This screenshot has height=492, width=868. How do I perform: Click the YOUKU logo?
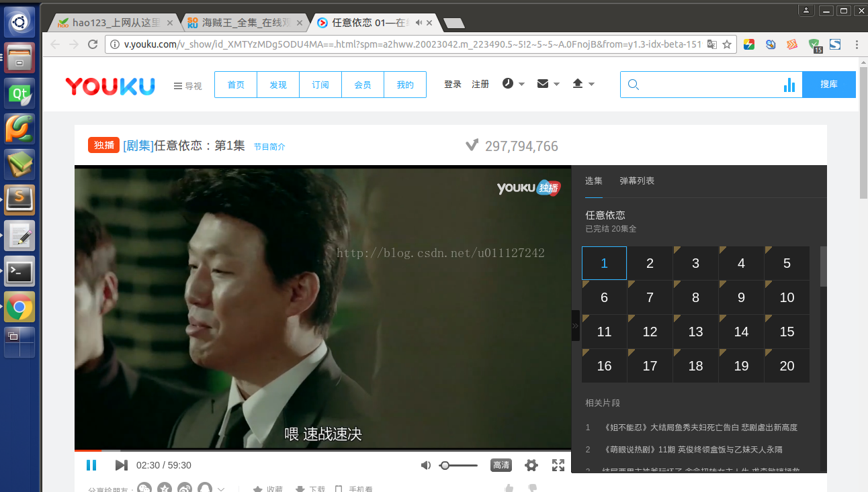point(110,86)
